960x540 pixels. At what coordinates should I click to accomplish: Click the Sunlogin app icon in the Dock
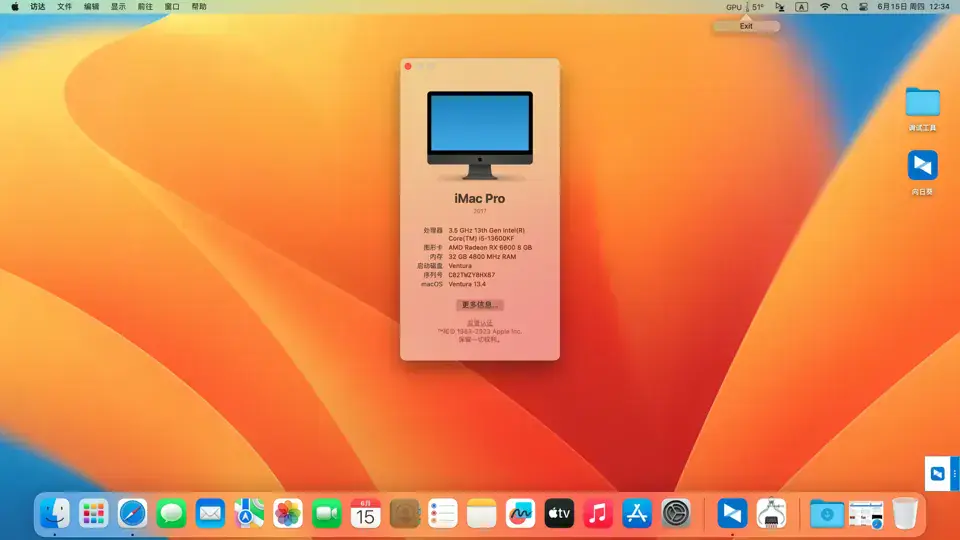click(732, 513)
